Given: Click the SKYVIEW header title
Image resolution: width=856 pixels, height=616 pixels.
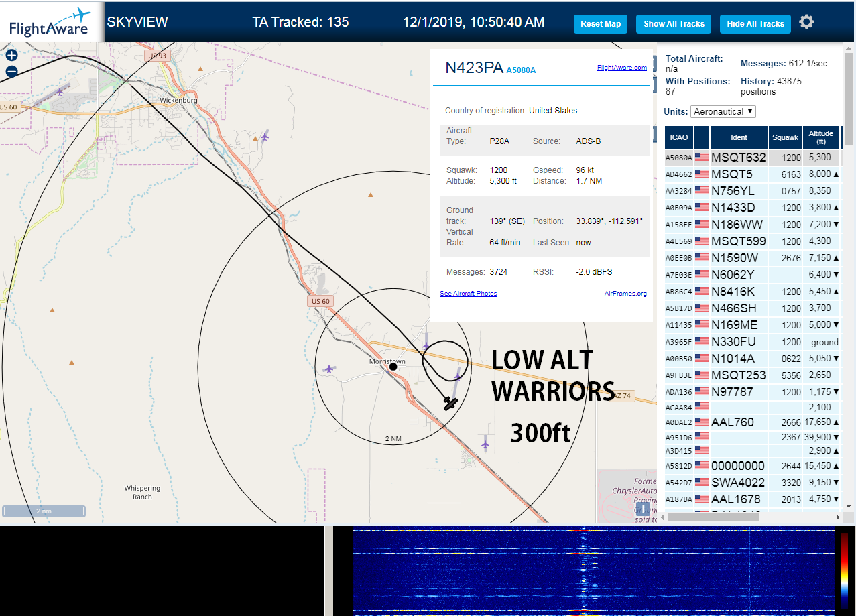Looking at the screenshot, I should 137,22.
